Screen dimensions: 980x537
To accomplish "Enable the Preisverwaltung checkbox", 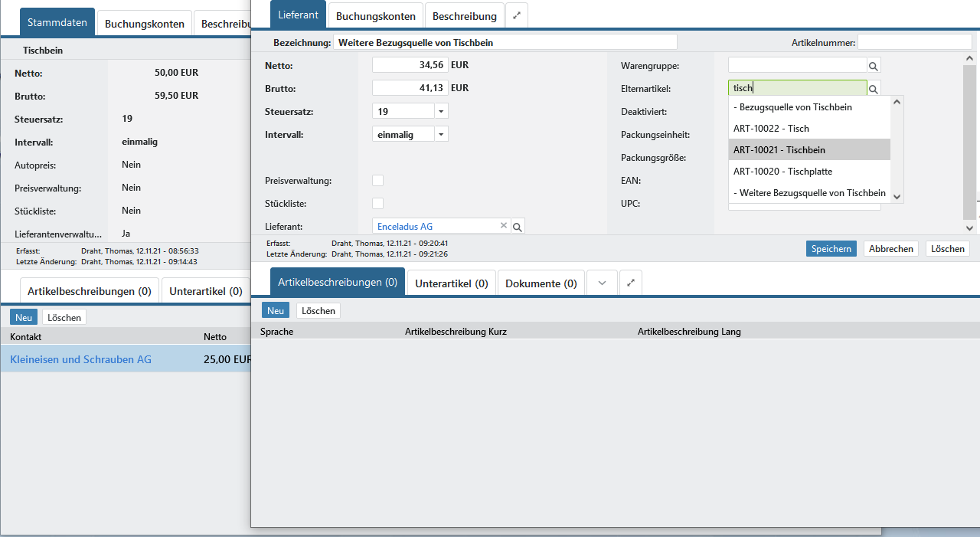I will tap(377, 181).
